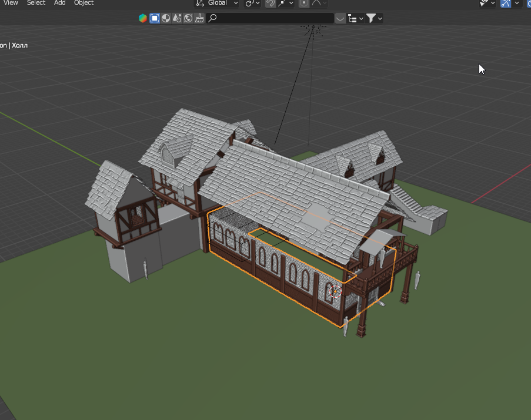Toggle the snap magnet button

[x=270, y=3]
